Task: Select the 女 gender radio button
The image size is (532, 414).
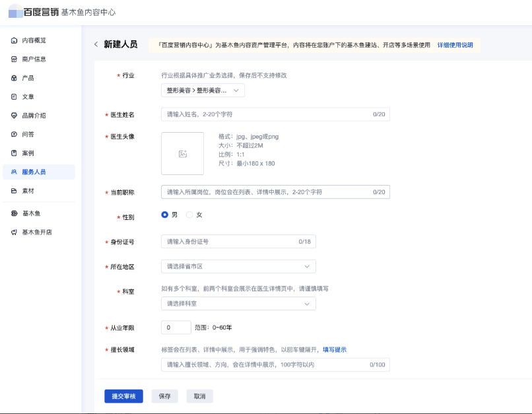Action: [189, 215]
